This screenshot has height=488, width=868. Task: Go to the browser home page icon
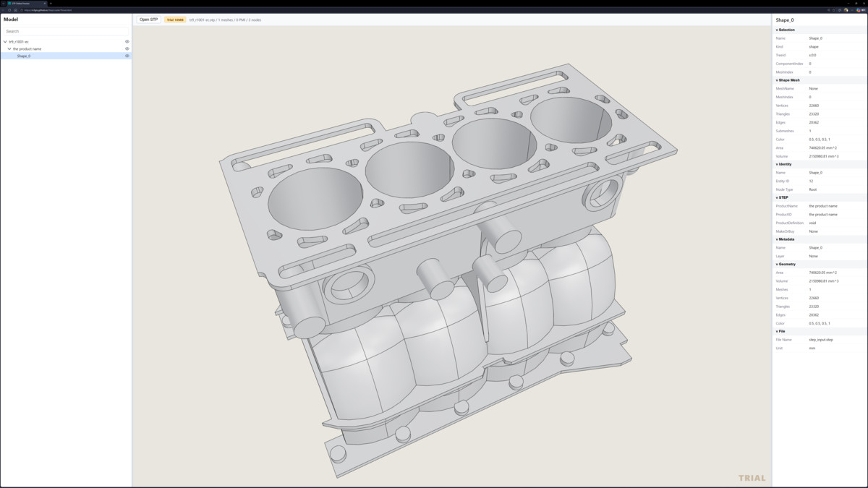point(15,10)
